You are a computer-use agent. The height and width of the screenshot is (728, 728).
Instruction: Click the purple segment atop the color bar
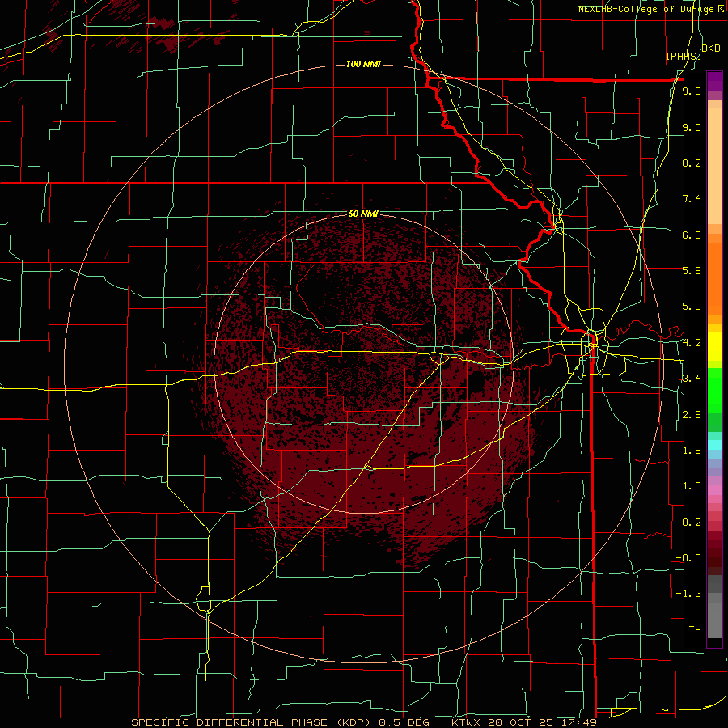[714, 81]
